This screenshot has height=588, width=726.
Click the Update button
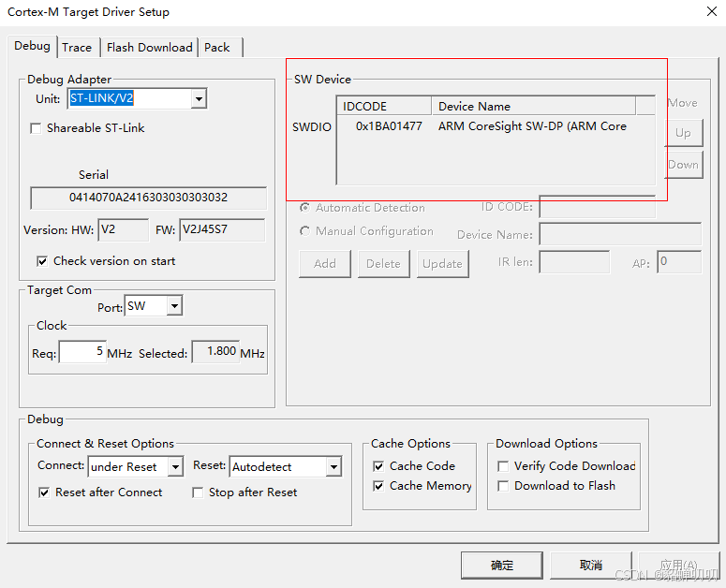point(443,264)
